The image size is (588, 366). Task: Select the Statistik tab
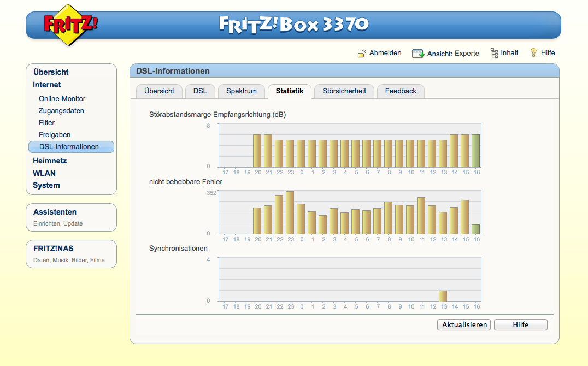click(x=290, y=91)
